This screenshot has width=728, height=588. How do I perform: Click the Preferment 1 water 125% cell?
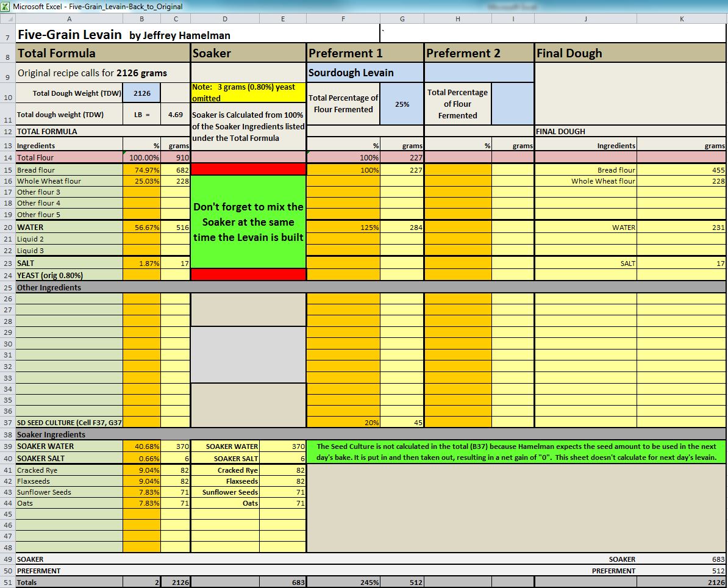click(x=343, y=227)
